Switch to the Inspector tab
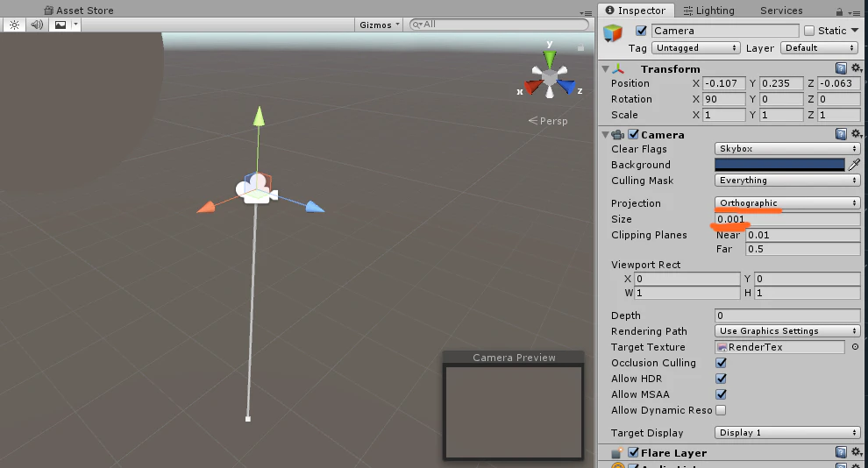The image size is (868, 468). point(635,11)
